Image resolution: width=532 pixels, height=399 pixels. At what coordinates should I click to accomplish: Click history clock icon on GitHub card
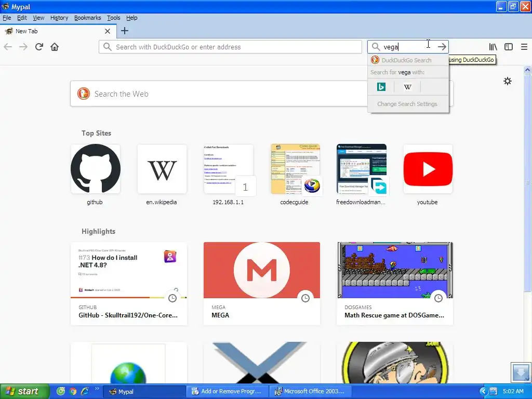(x=172, y=298)
